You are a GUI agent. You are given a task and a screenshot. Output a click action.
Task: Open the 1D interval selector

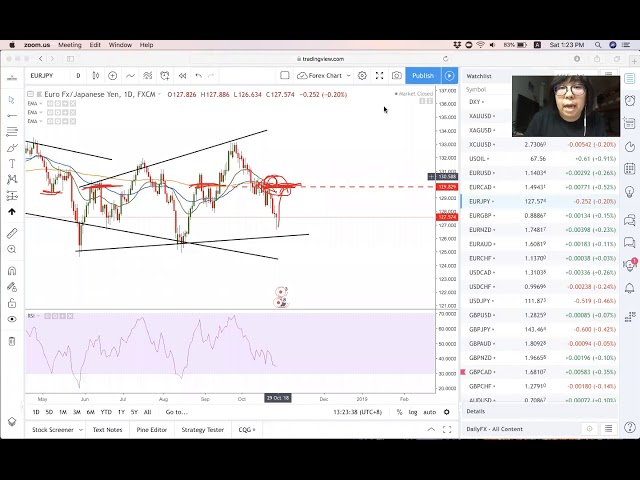(78, 76)
